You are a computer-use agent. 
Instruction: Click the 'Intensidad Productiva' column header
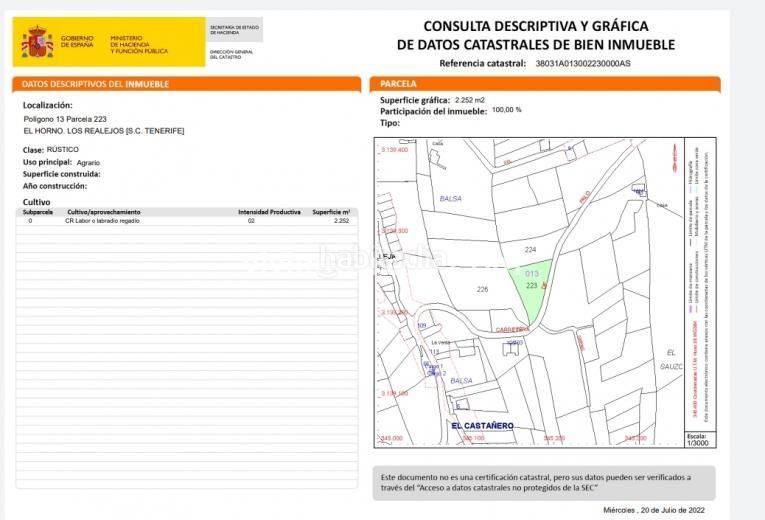(x=269, y=212)
